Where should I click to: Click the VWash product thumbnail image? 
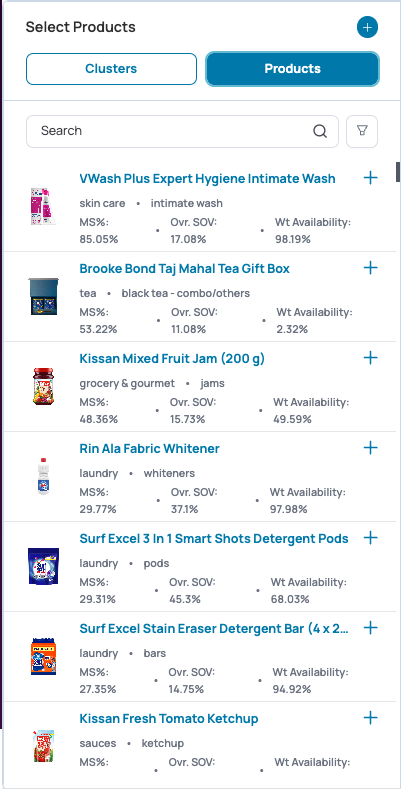coord(43,206)
